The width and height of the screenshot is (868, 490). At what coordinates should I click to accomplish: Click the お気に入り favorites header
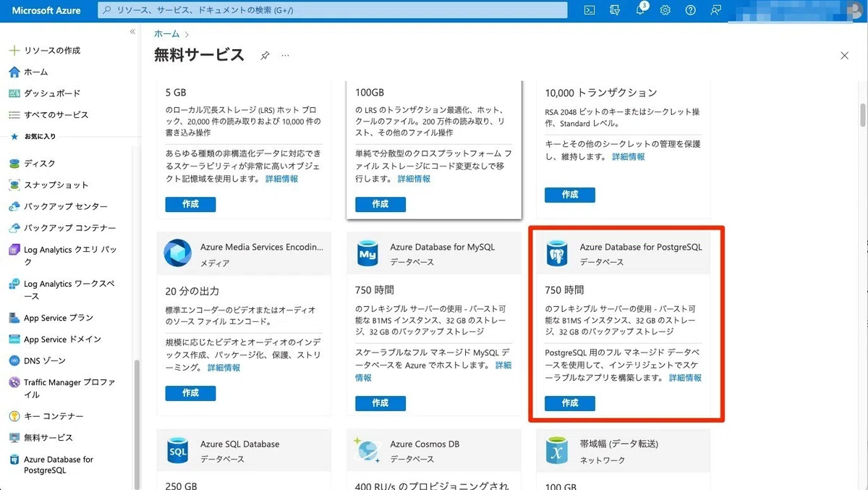pos(40,136)
